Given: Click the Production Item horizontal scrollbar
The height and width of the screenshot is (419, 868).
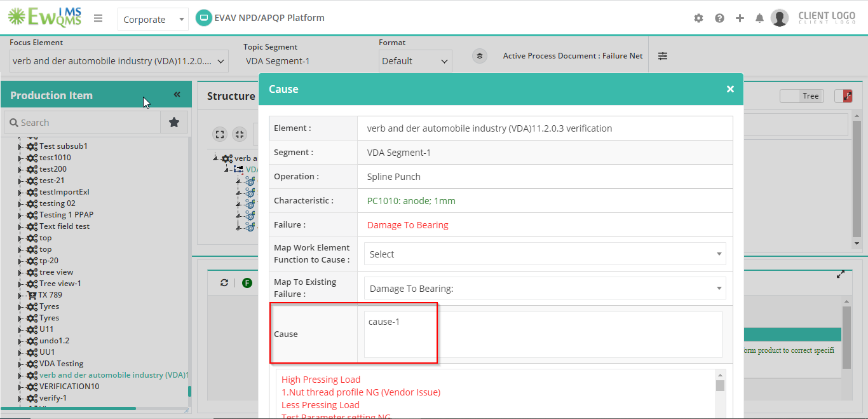Looking at the screenshot, I should (x=69, y=408).
